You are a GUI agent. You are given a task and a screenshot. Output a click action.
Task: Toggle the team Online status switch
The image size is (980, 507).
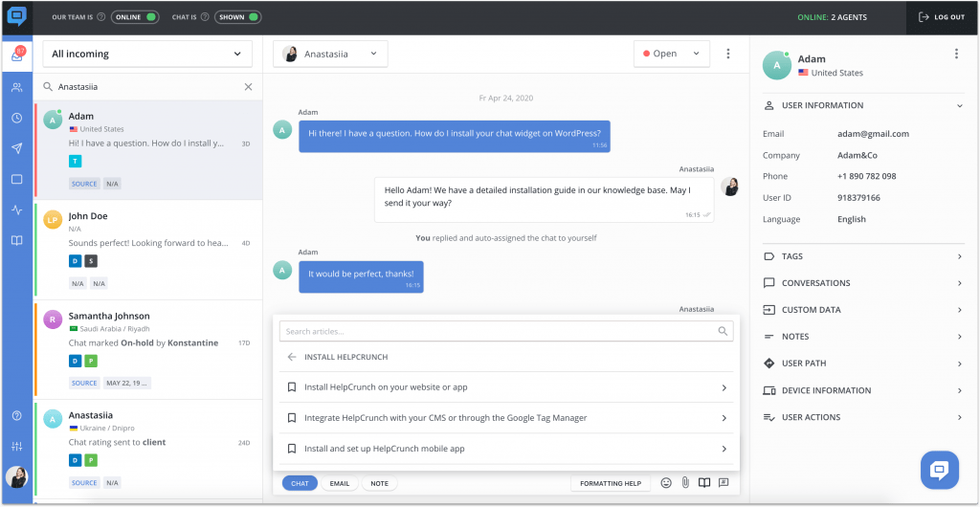[135, 17]
